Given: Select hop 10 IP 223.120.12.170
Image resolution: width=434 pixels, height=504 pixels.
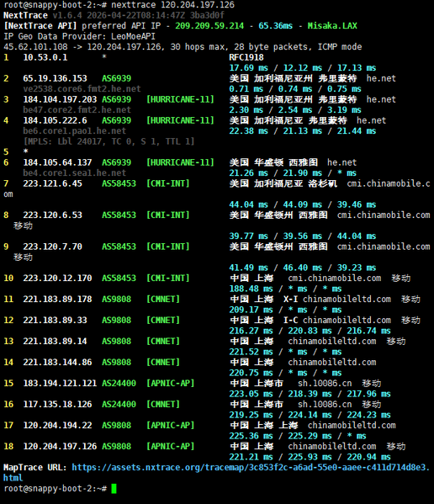Looking at the screenshot, I should coord(57,278).
